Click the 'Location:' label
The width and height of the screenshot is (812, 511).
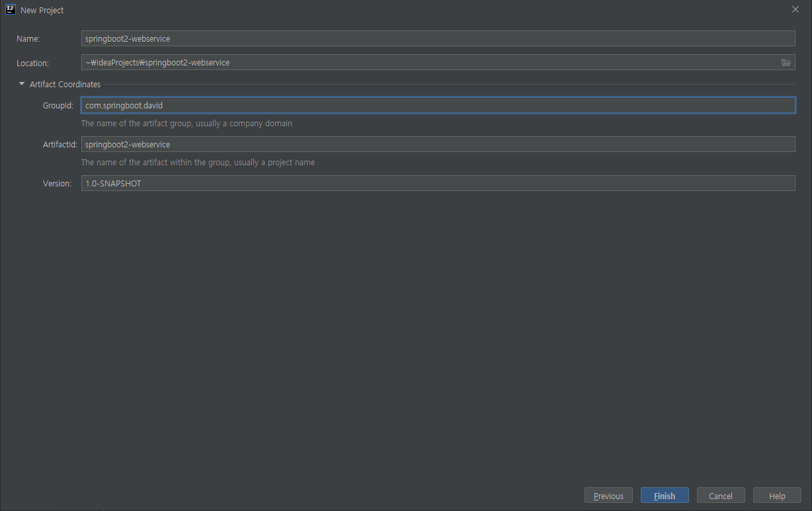pyautogui.click(x=33, y=63)
